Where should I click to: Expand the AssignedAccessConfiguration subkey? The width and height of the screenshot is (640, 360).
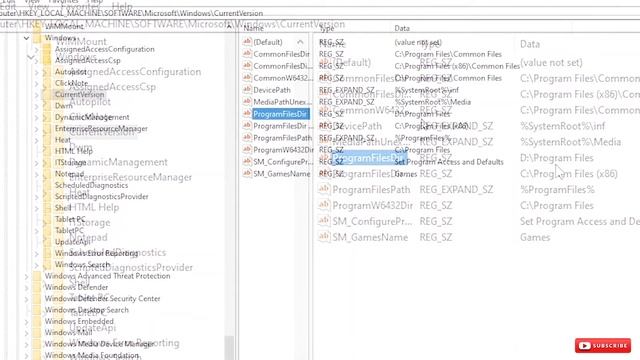click(36, 49)
